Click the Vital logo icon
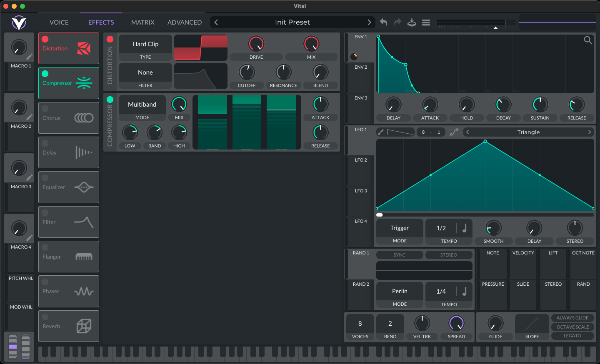 tap(19, 23)
